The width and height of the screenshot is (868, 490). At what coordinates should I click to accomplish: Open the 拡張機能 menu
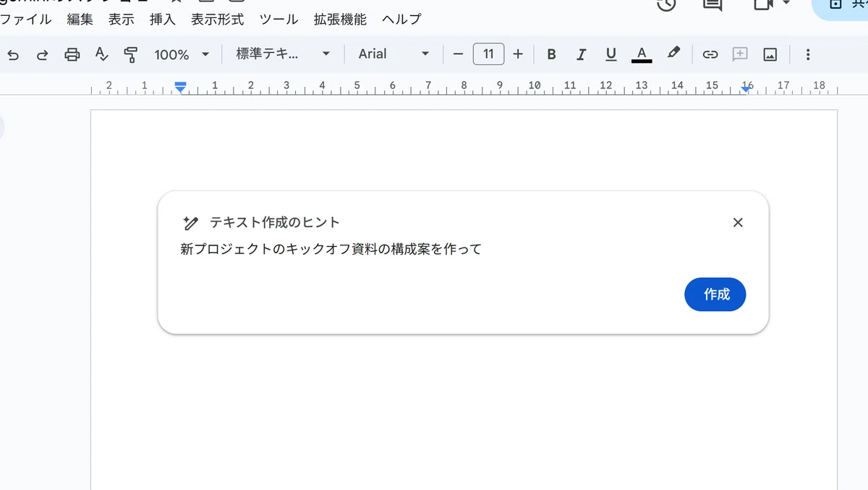(x=340, y=20)
